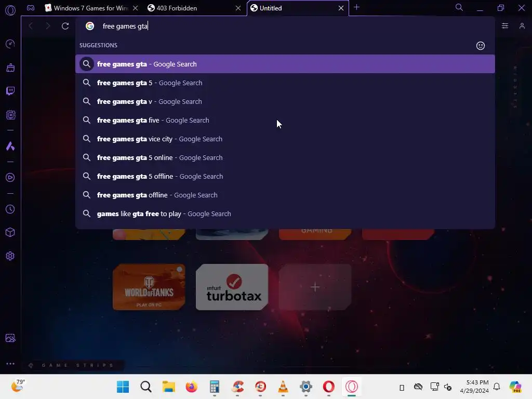The height and width of the screenshot is (399, 532).
Task: Open Opera GX taskbar icon
Action: (x=352, y=387)
